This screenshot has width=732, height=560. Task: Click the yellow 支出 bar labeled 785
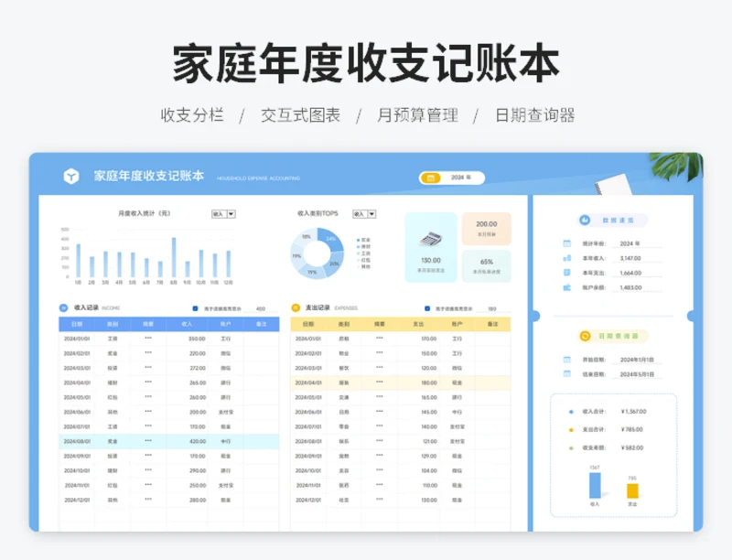coord(632,491)
